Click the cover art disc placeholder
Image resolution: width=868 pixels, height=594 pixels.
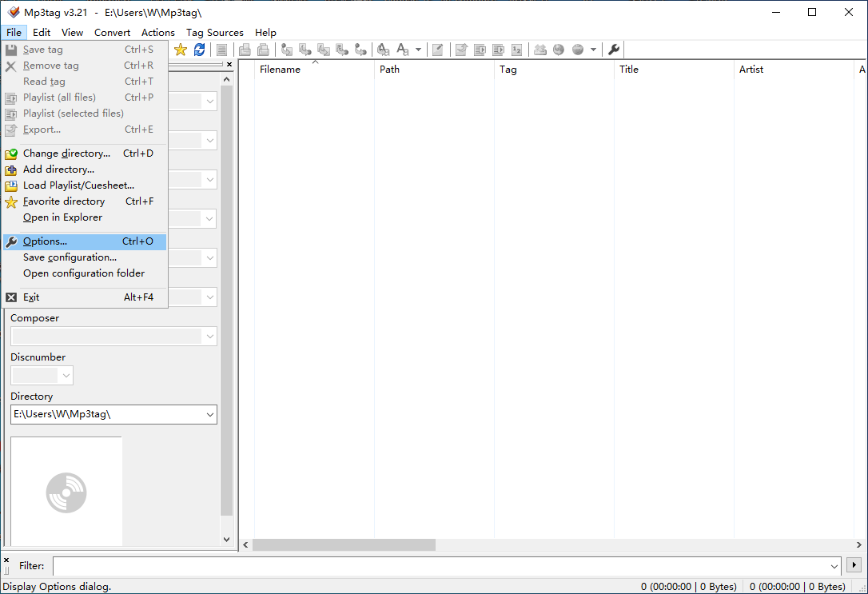[66, 492]
